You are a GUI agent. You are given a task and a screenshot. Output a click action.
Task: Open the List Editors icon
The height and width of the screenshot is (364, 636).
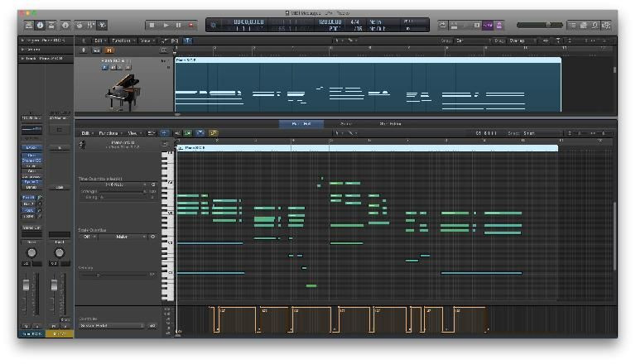572,26
